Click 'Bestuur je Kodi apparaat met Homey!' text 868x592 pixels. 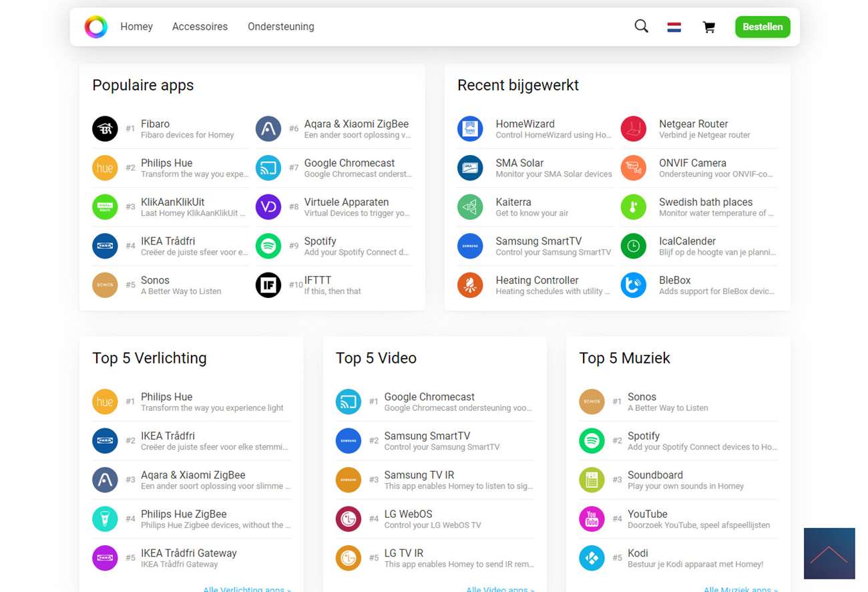tap(695, 564)
